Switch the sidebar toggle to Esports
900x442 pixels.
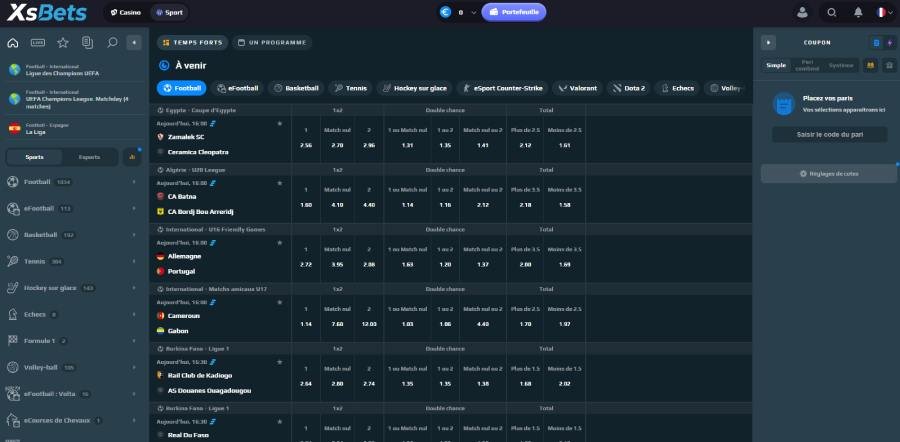point(89,157)
